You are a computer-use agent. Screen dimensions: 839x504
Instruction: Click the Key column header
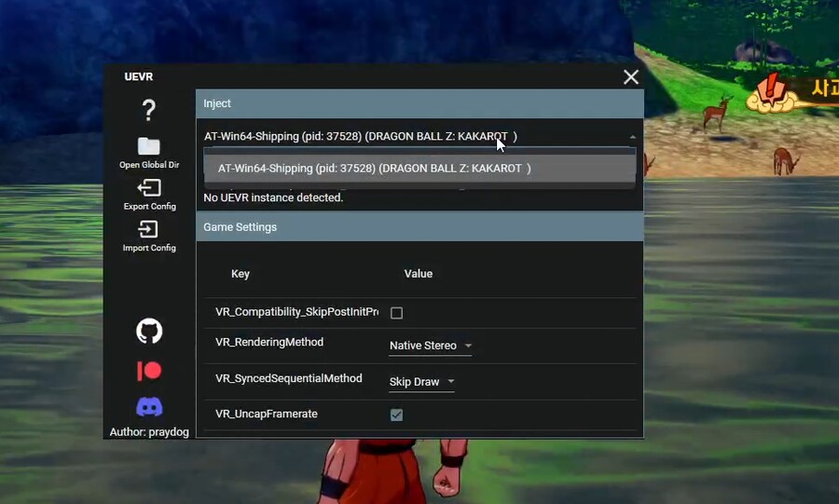(241, 274)
